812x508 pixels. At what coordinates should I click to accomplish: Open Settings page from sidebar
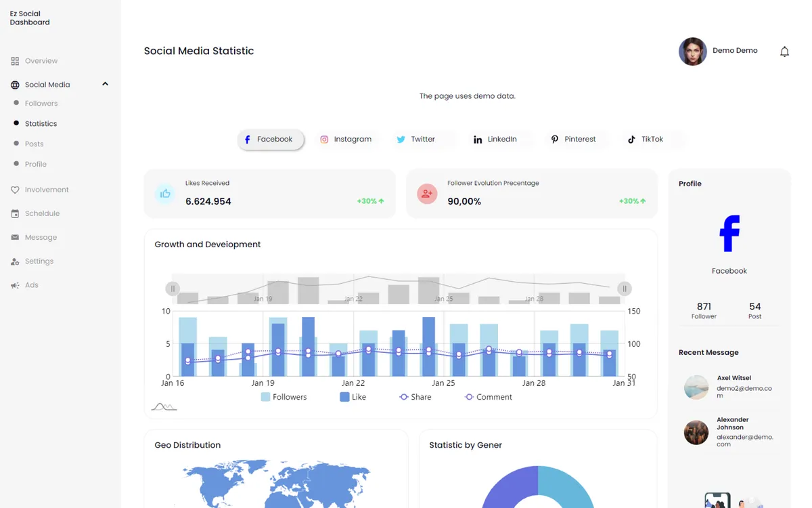(x=39, y=261)
